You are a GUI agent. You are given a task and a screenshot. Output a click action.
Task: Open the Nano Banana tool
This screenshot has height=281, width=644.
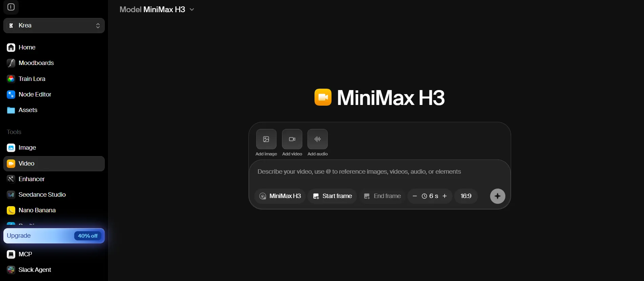[x=54, y=210]
